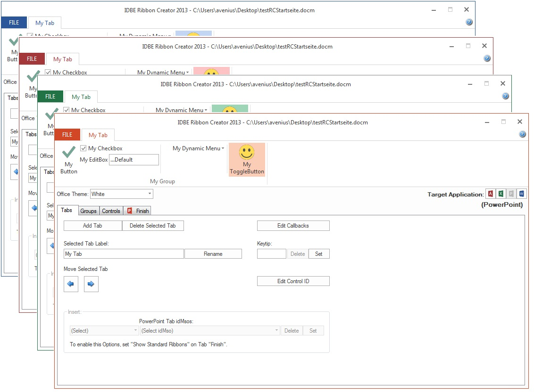The width and height of the screenshot is (534, 392).
Task: Switch to the Finish tab
Action: point(138,211)
